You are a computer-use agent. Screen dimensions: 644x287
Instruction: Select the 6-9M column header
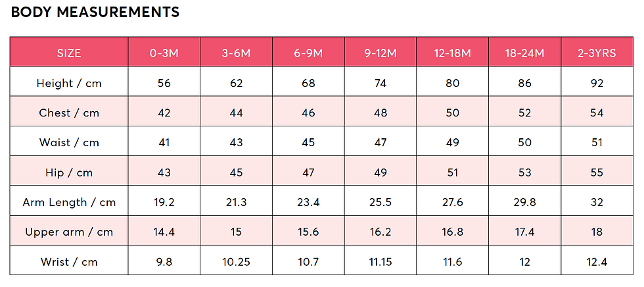[x=308, y=52]
